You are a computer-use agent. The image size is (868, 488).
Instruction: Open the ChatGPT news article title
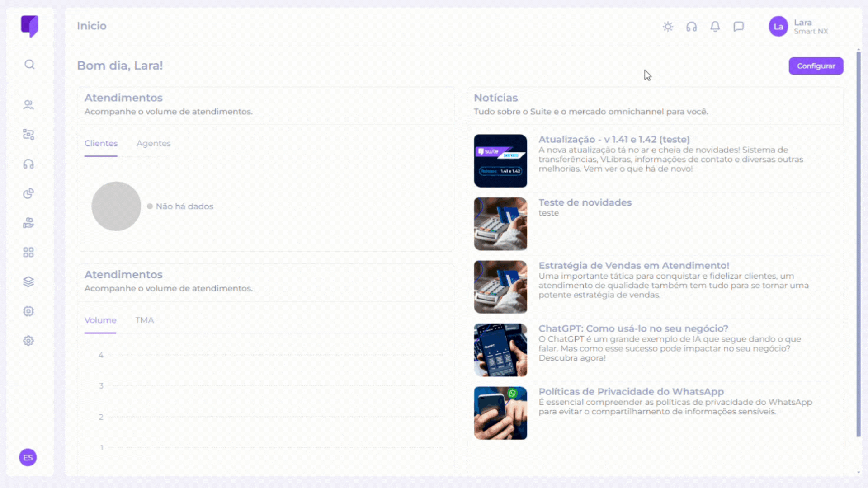(633, 328)
